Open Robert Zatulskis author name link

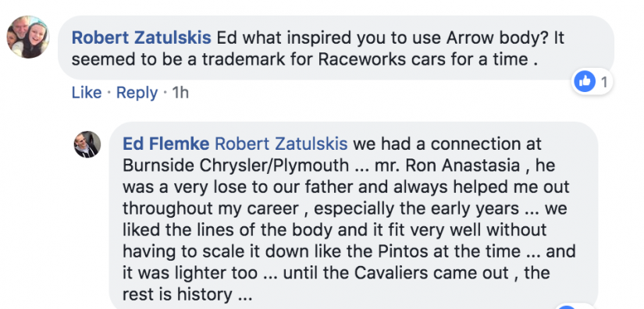[141, 38]
